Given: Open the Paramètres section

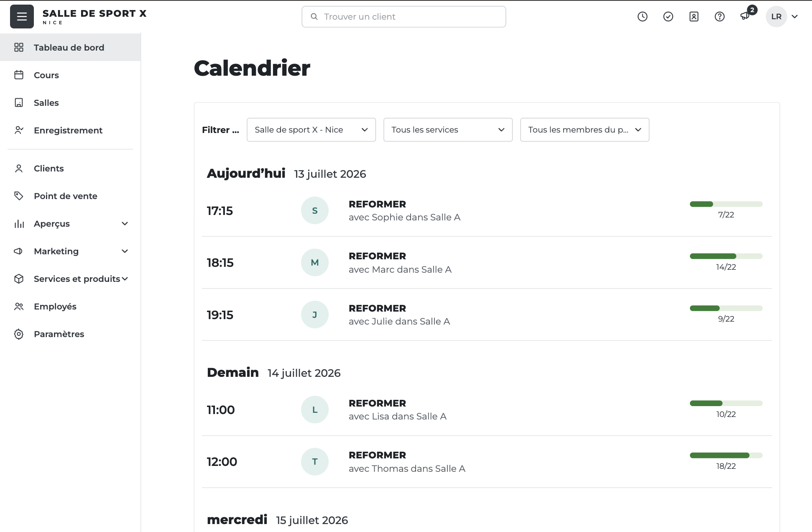Looking at the screenshot, I should (70, 334).
